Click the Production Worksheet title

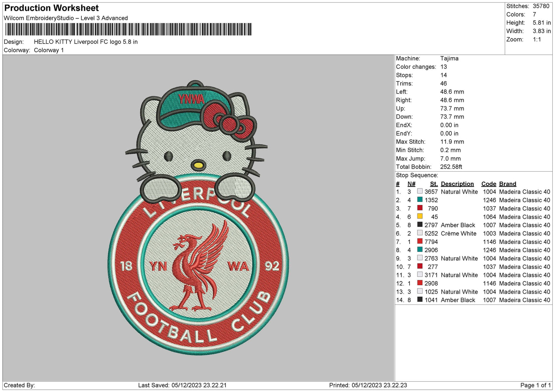click(x=51, y=8)
